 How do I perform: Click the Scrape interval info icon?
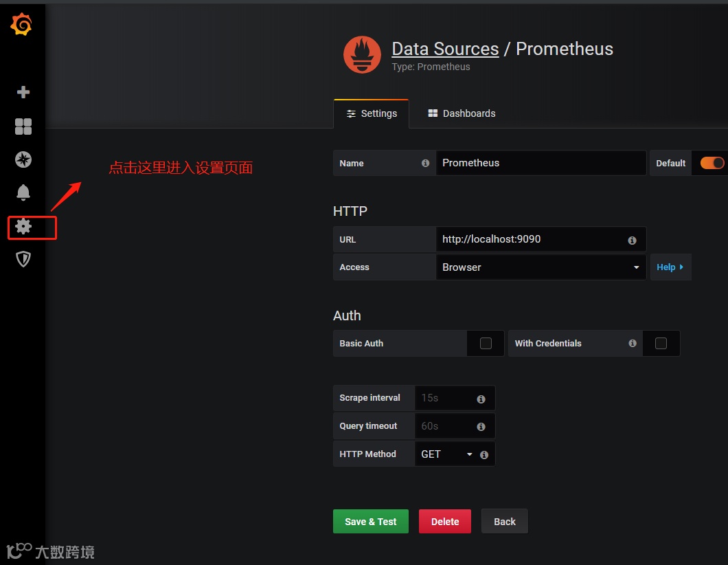[x=481, y=399]
